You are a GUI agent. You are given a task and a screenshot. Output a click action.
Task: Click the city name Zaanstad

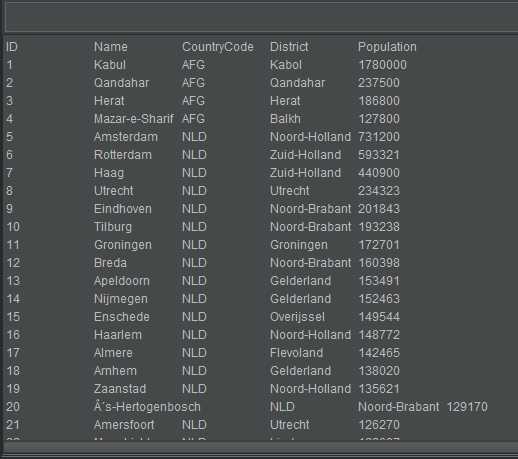coord(120,389)
